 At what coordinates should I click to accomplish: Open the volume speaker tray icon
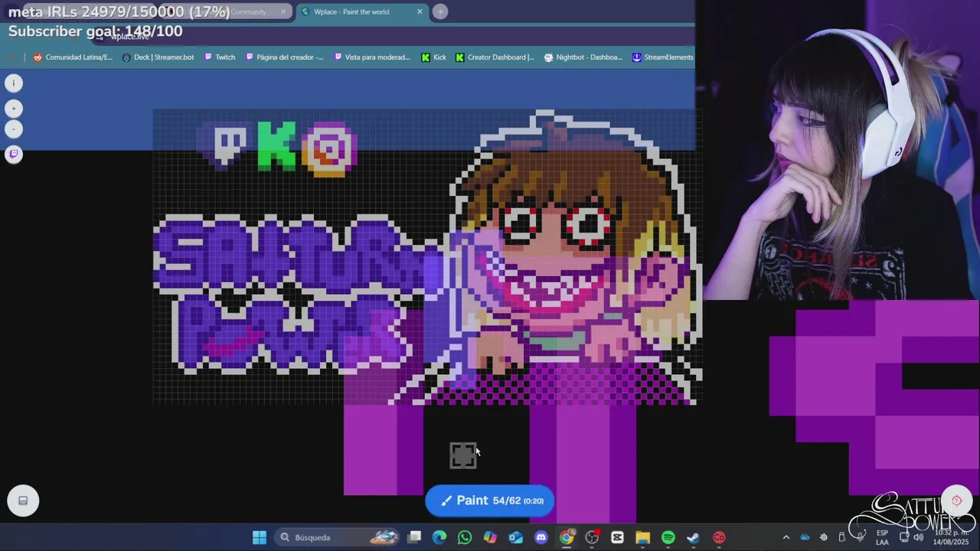coord(918,537)
